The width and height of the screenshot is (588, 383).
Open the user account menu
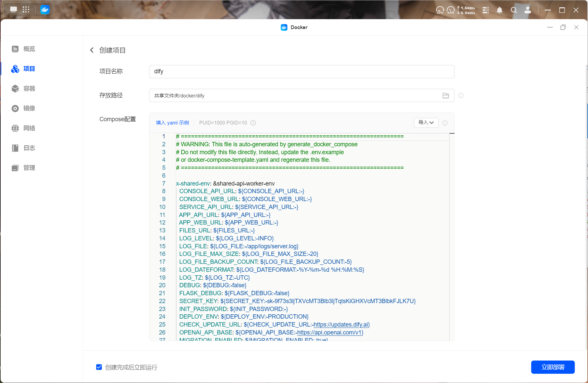tap(528, 10)
